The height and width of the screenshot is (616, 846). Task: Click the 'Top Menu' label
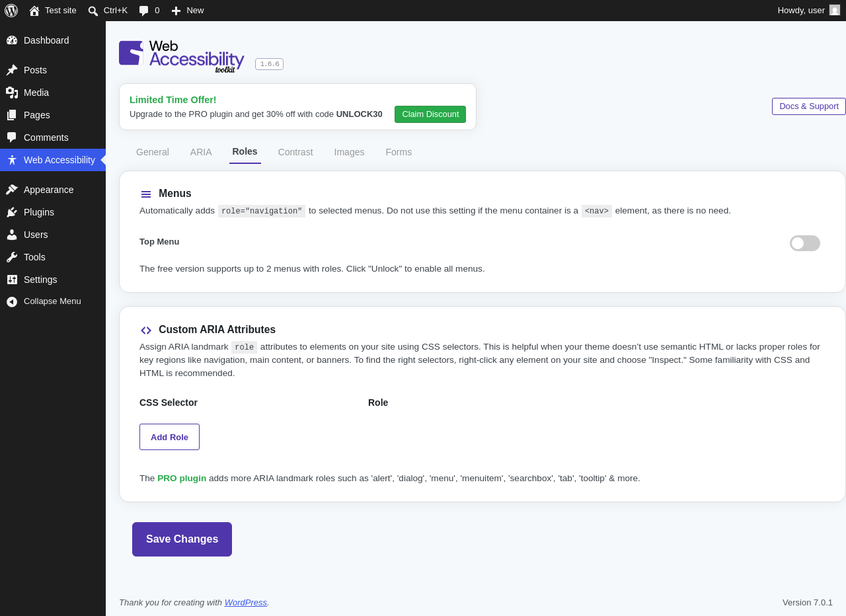pos(159,241)
